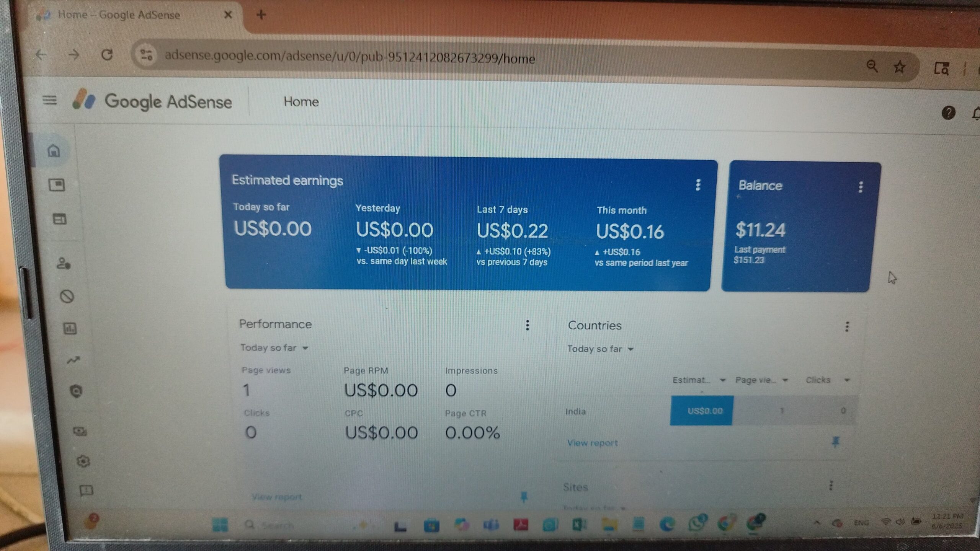Go forward in browser history
980x551 pixels.
click(73, 55)
